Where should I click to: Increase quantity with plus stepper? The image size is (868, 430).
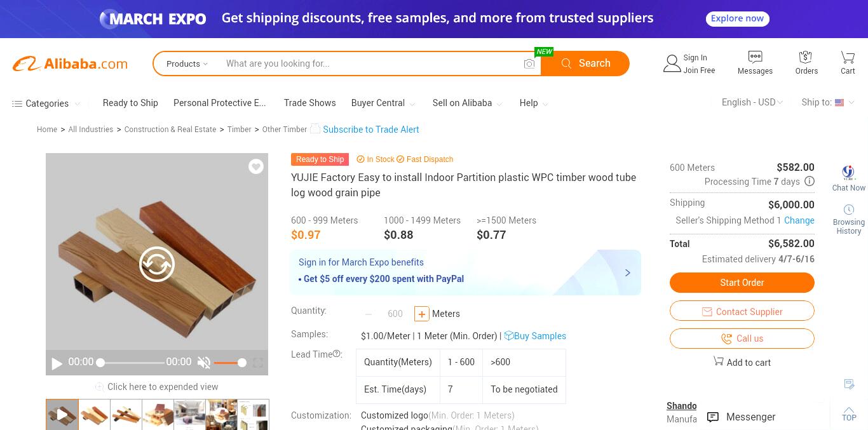click(x=421, y=314)
